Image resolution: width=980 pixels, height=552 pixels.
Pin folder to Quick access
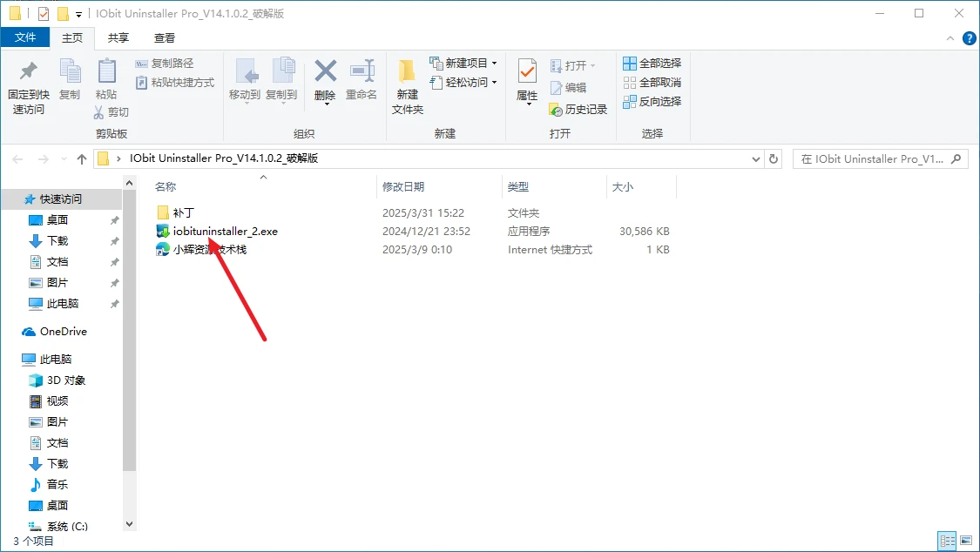(28, 87)
